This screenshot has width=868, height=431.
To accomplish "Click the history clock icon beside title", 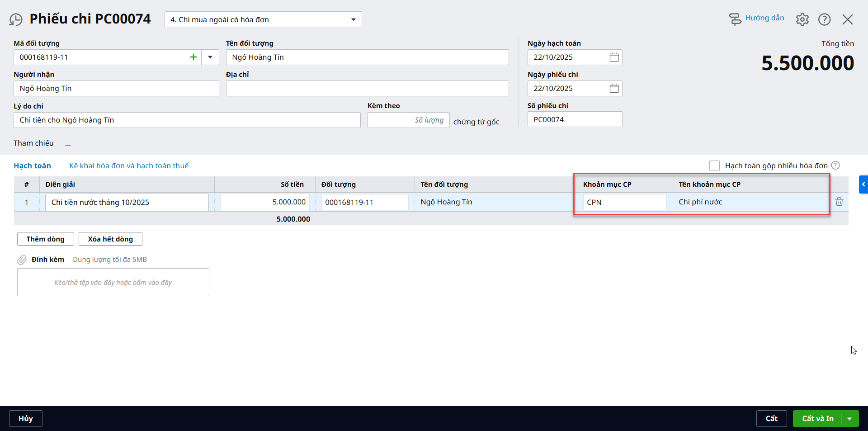I will (16, 19).
